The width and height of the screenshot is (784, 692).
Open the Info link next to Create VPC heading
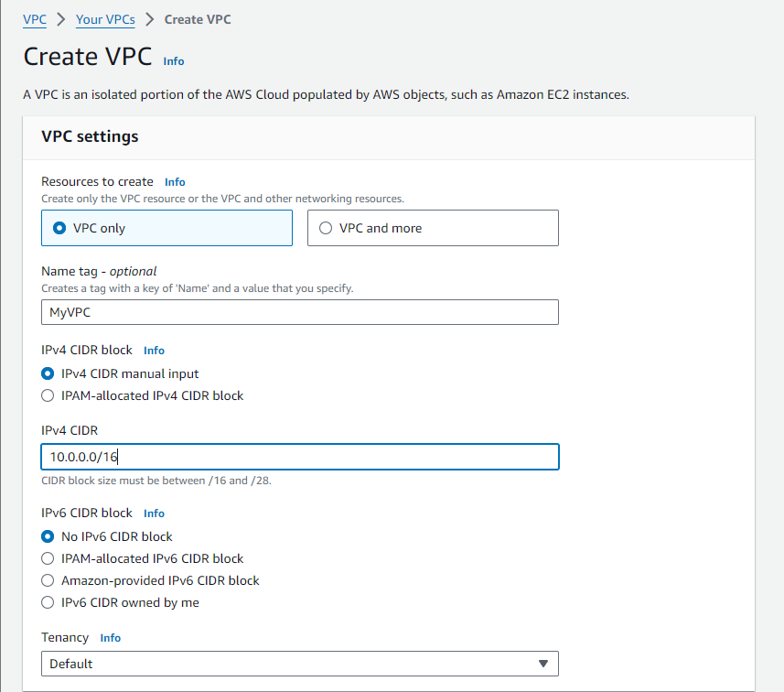point(173,60)
